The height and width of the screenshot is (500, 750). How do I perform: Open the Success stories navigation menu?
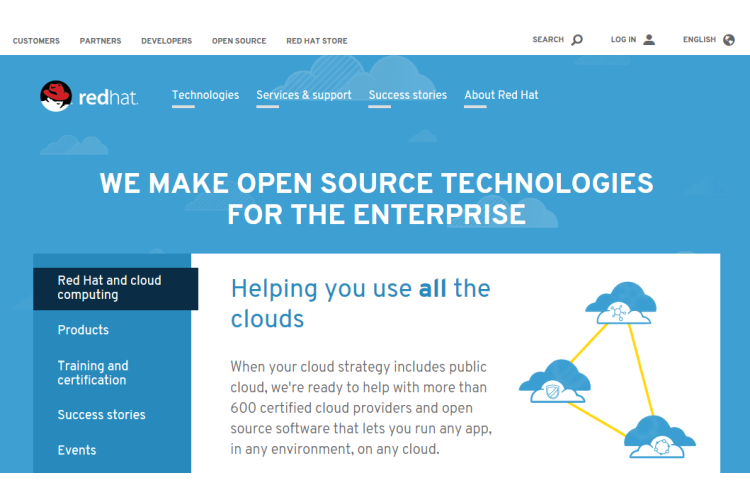coord(407,95)
